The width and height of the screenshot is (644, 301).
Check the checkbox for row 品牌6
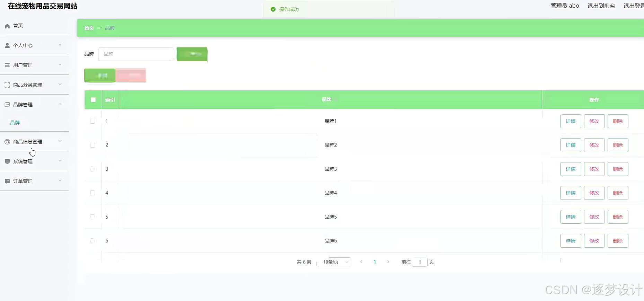click(x=93, y=241)
